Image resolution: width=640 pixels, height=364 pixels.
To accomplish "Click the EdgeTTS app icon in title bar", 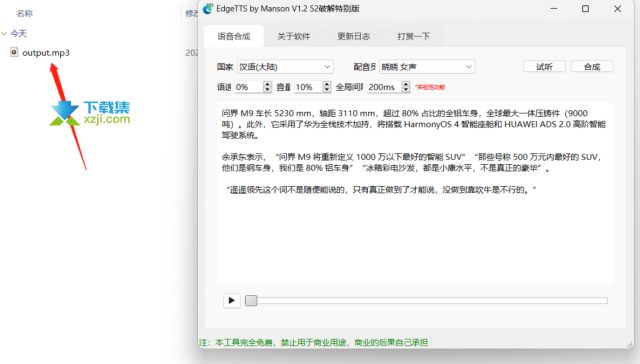I will pos(208,9).
